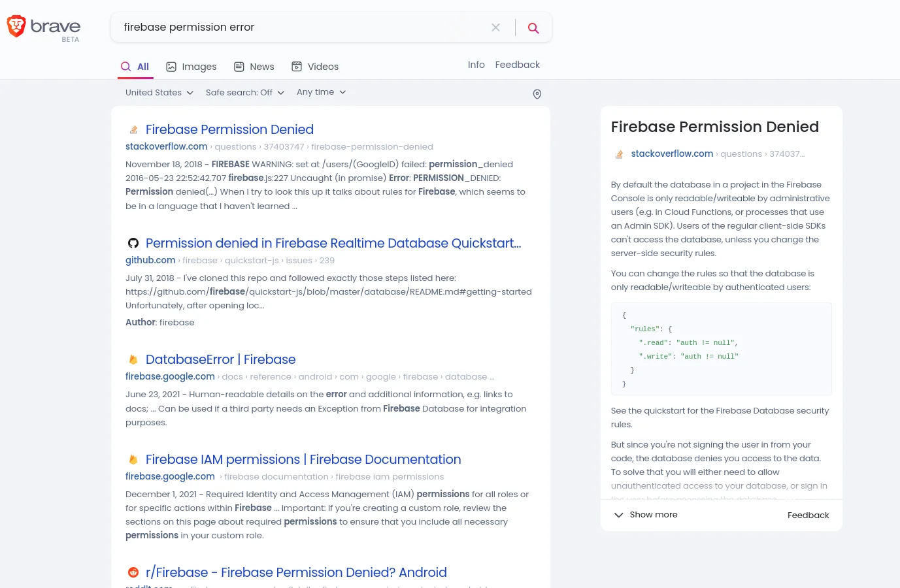Click the Videos tab icon
The height and width of the screenshot is (588, 900).
tap(297, 67)
